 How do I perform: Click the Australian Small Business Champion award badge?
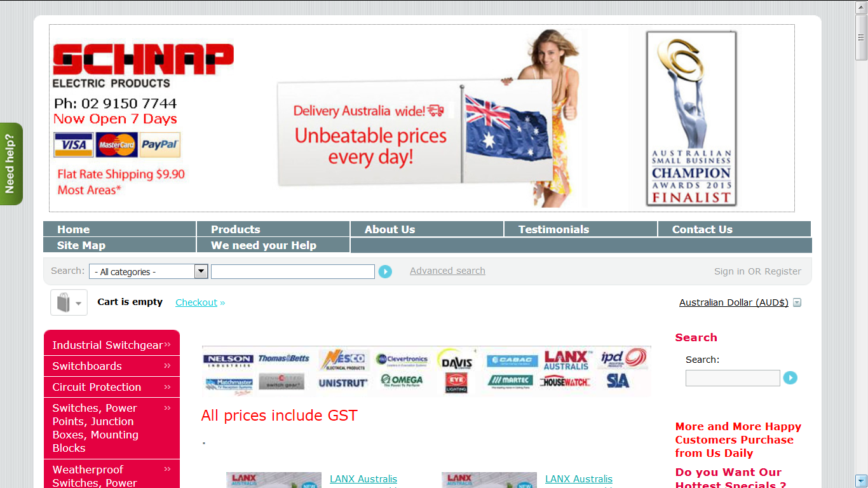(691, 119)
